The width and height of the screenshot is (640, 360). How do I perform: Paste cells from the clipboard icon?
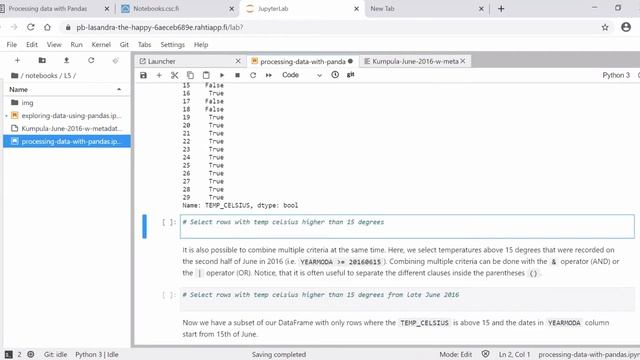[206, 75]
